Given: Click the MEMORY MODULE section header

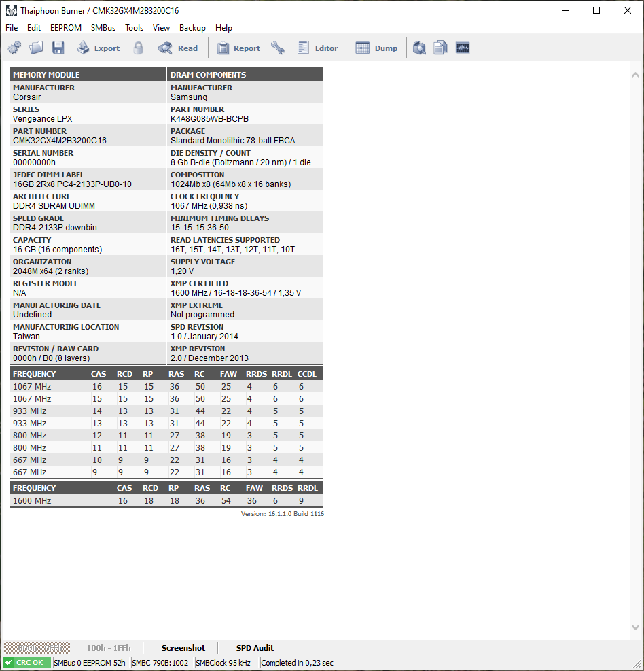Looking at the screenshot, I should [x=87, y=75].
